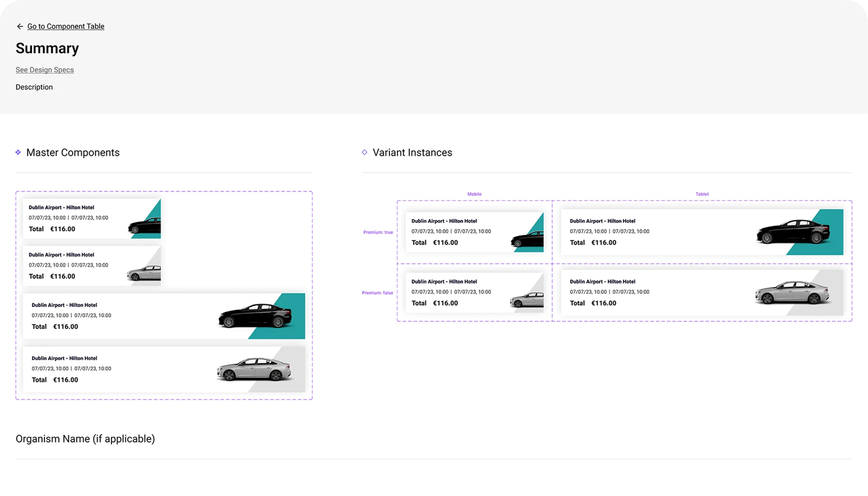Click Total €116.00 in Tablet Premium true card
The image size is (868, 496).
tap(593, 243)
